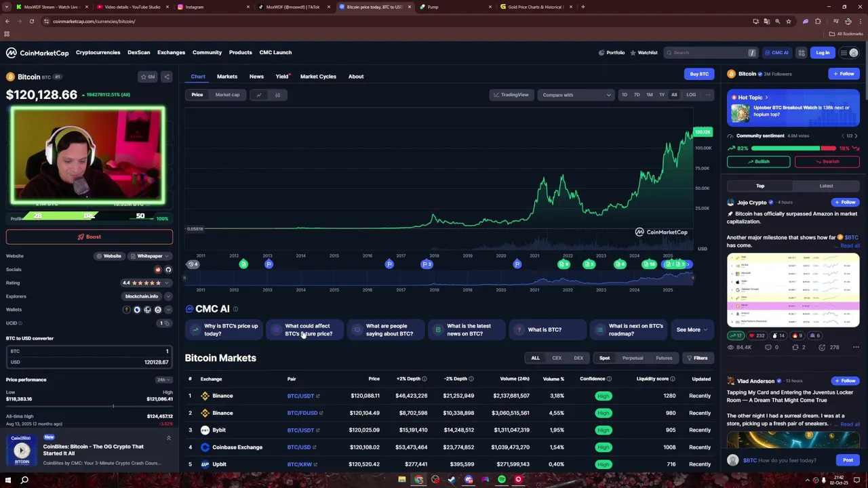Add Bitcoin to watchlist star button
This screenshot has height=488, width=868.
pos(148,77)
